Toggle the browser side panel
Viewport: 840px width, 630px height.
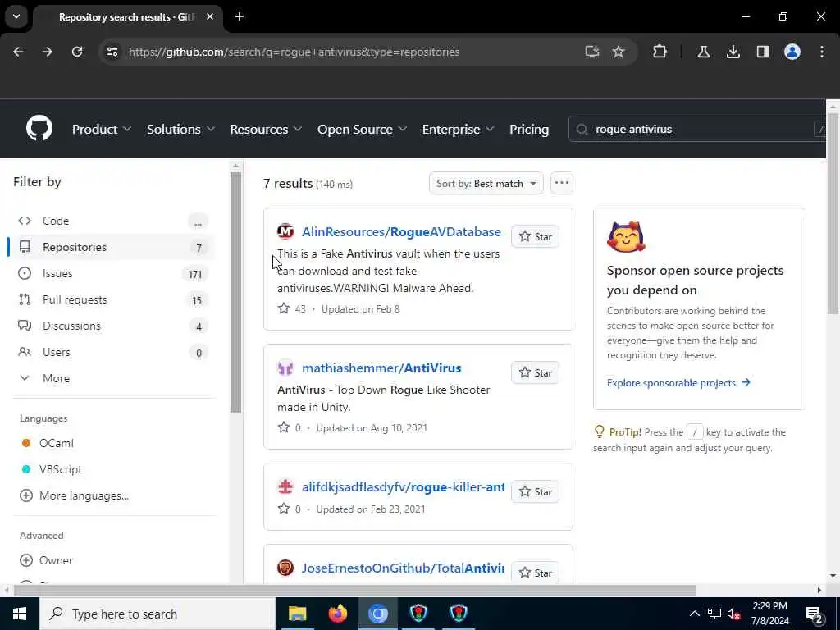tap(762, 52)
